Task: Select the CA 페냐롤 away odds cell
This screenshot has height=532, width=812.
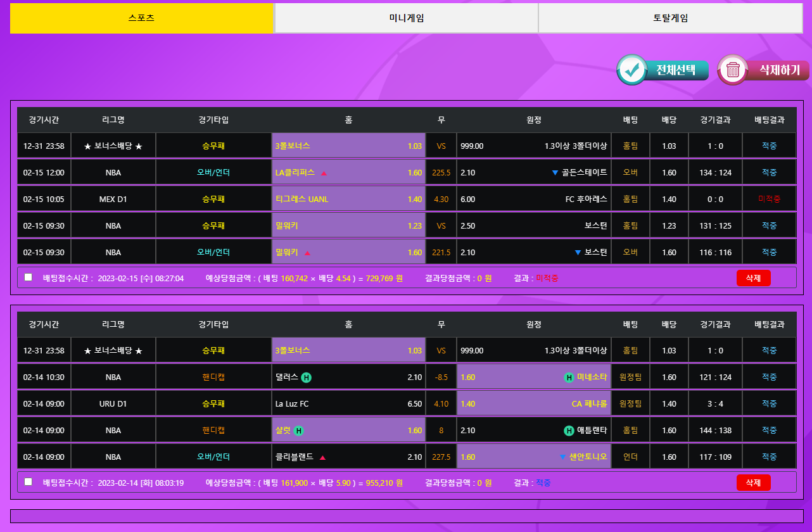Action: [x=534, y=404]
